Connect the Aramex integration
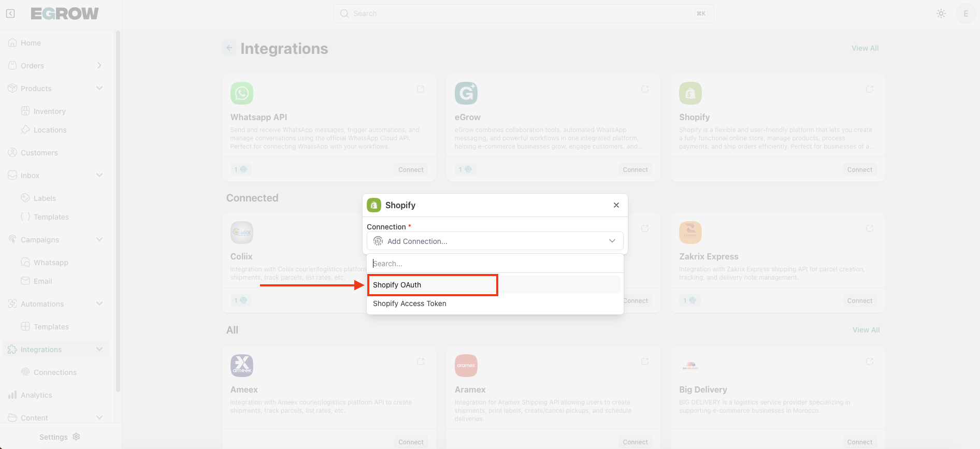The height and width of the screenshot is (449, 980). pos(635,442)
